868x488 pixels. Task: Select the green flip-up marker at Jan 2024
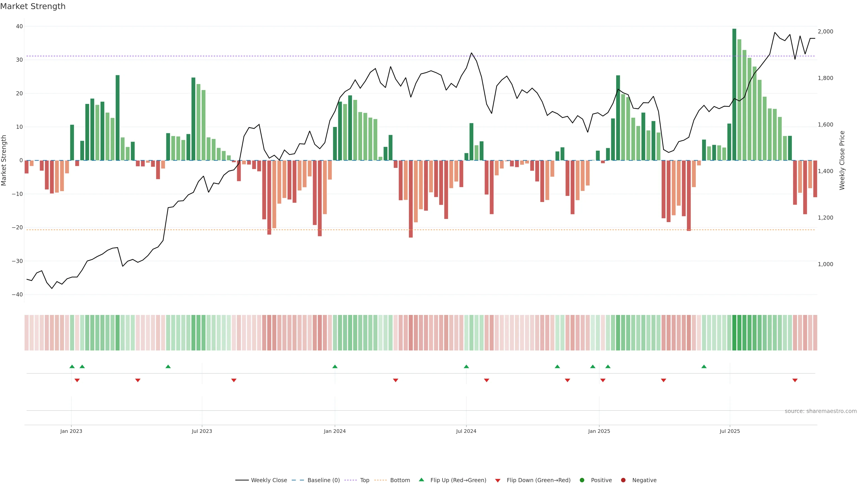click(x=335, y=366)
